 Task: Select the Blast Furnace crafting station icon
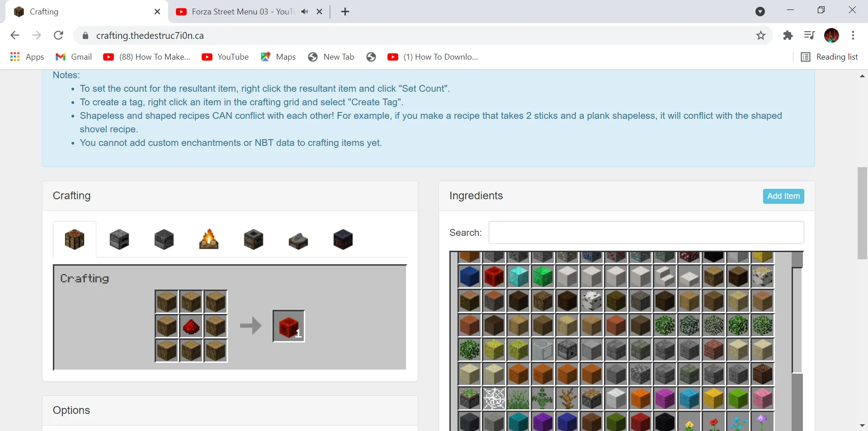(x=164, y=239)
